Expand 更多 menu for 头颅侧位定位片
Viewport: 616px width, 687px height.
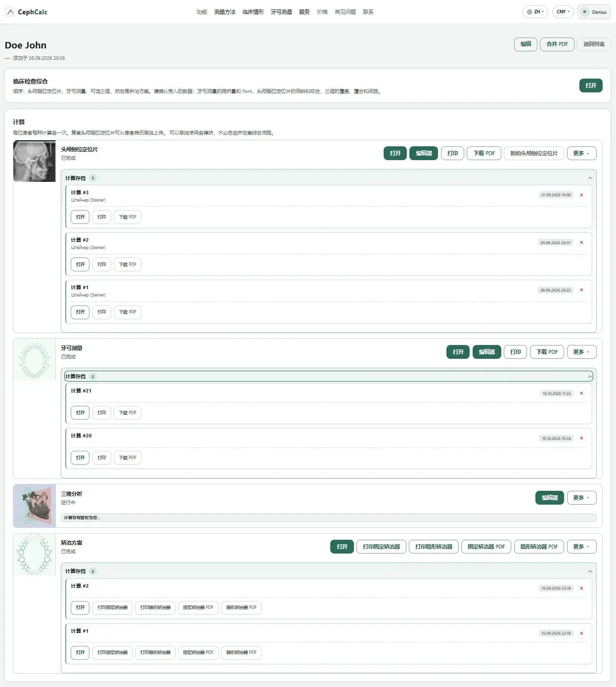[x=581, y=153]
